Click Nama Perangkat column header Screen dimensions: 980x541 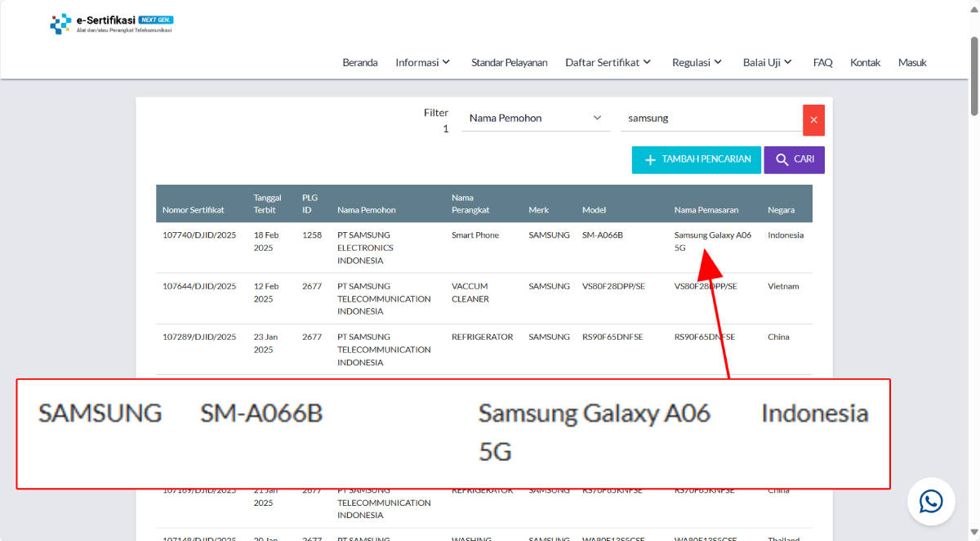470,203
